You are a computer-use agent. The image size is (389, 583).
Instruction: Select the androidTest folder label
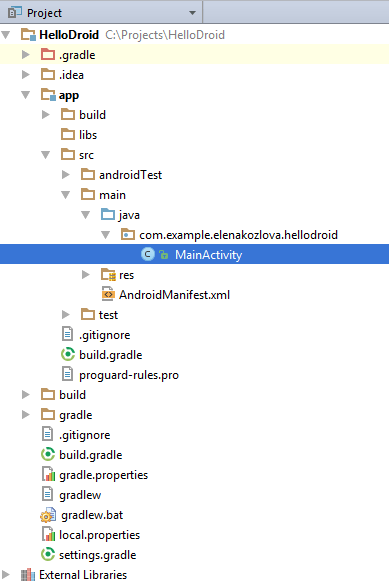131,175
